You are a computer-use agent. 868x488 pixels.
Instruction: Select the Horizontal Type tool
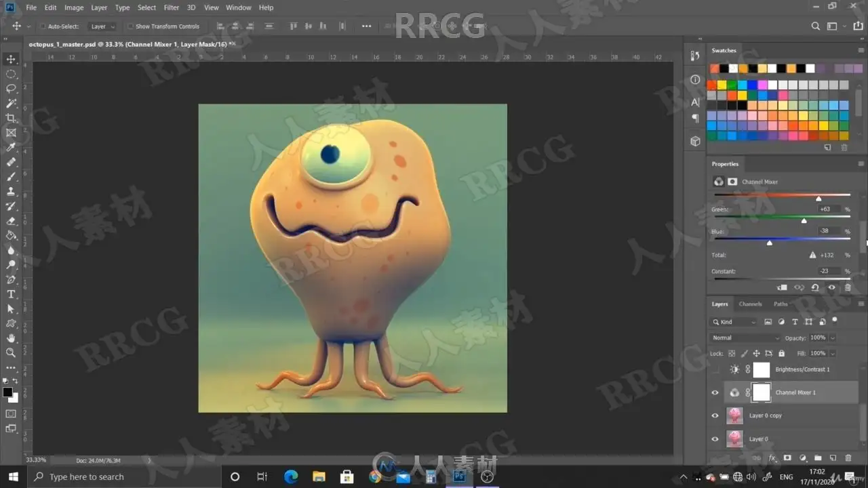[11, 294]
